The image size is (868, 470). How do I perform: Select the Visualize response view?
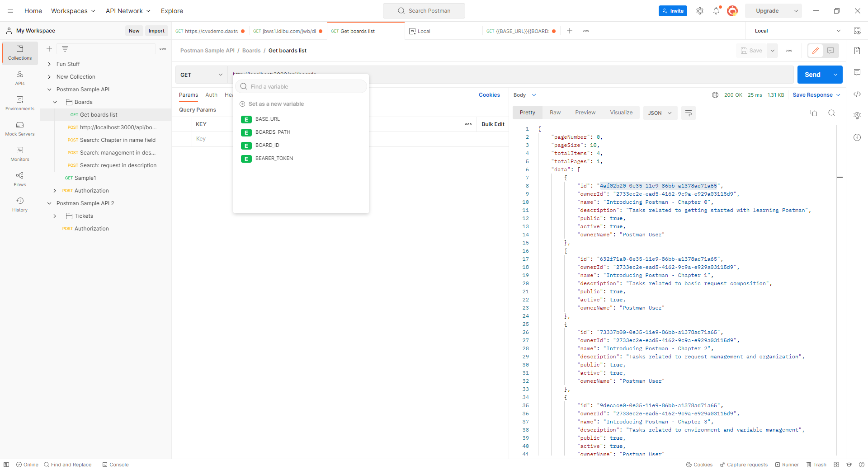click(621, 113)
